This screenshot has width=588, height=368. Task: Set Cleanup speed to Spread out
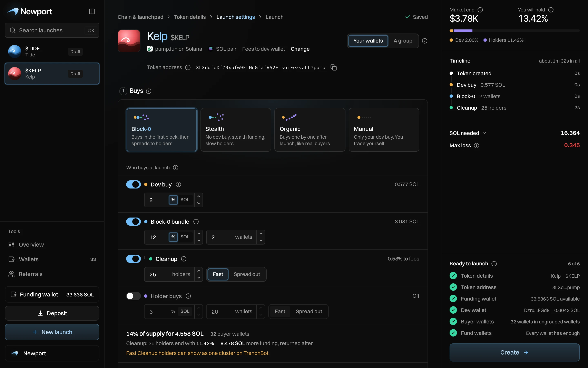[x=247, y=274]
